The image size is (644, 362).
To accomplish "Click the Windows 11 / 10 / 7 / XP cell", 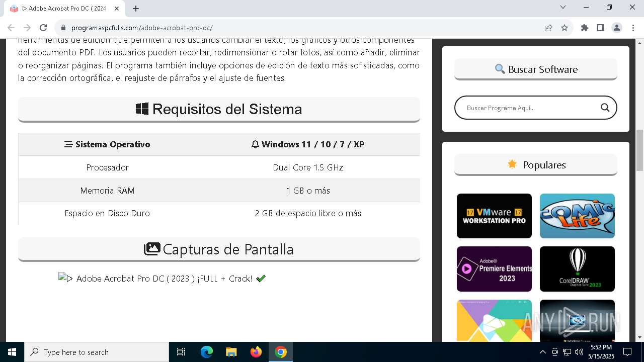I will pos(308,144).
